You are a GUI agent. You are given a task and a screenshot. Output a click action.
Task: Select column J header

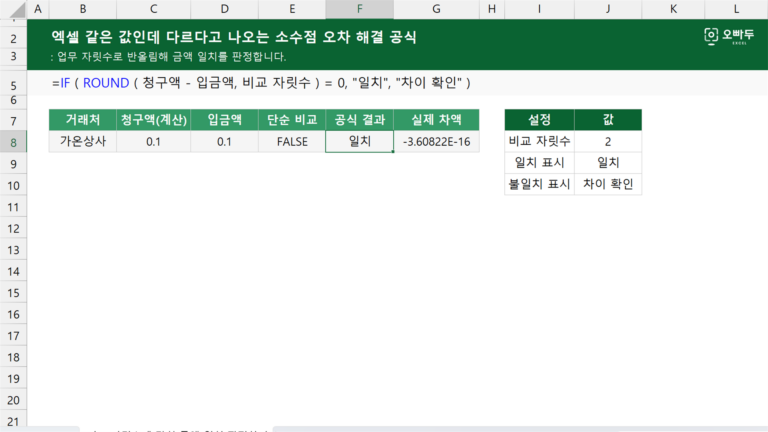(x=608, y=9)
